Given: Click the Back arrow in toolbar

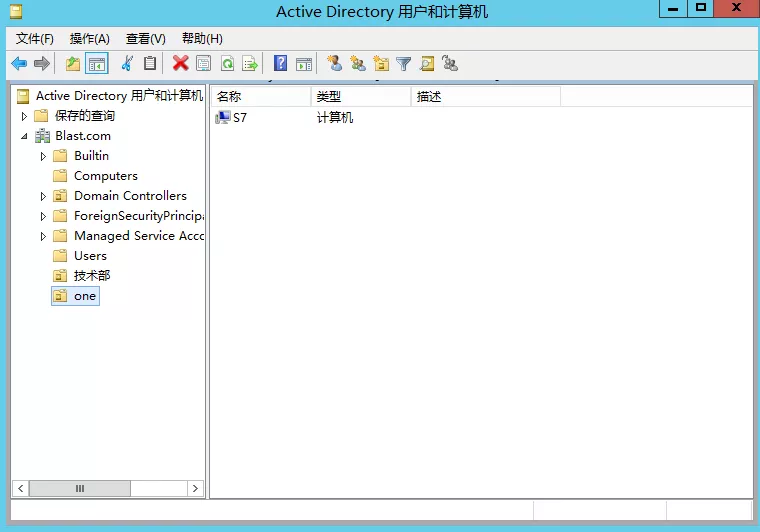Looking at the screenshot, I should 19,64.
